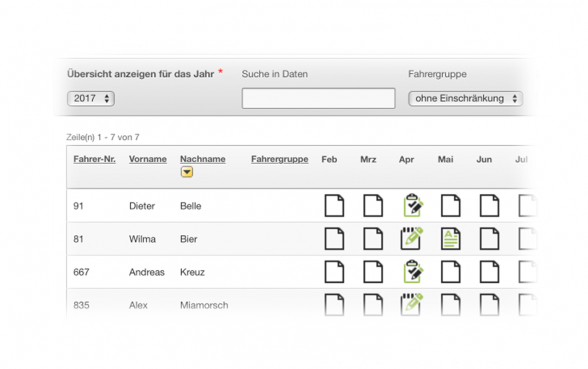Click Dieter Belle's empty February document icon
This screenshot has width=588, height=369.
334,206
